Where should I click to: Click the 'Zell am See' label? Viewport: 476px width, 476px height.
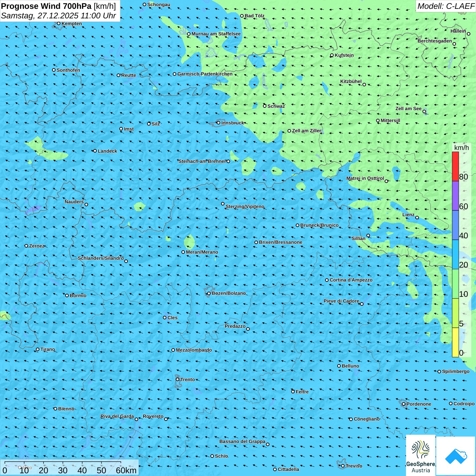408,108
